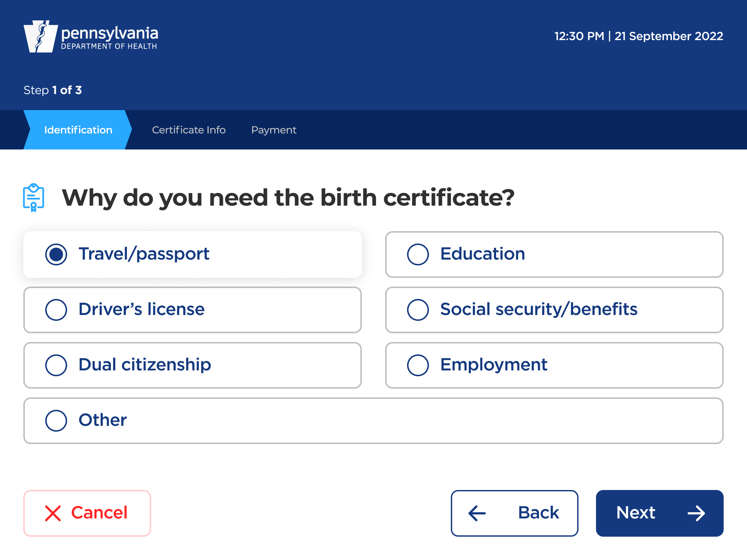Select the Travel/passport radio option
The width and height of the screenshot is (747, 560).
(x=56, y=254)
